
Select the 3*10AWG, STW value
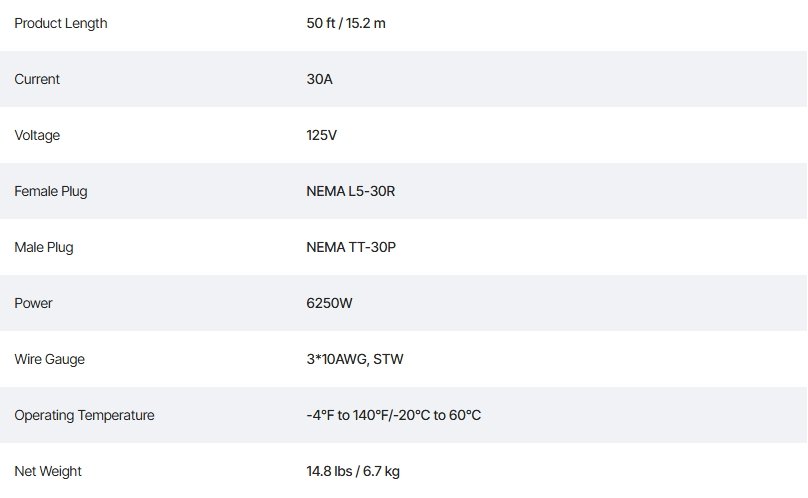point(355,359)
